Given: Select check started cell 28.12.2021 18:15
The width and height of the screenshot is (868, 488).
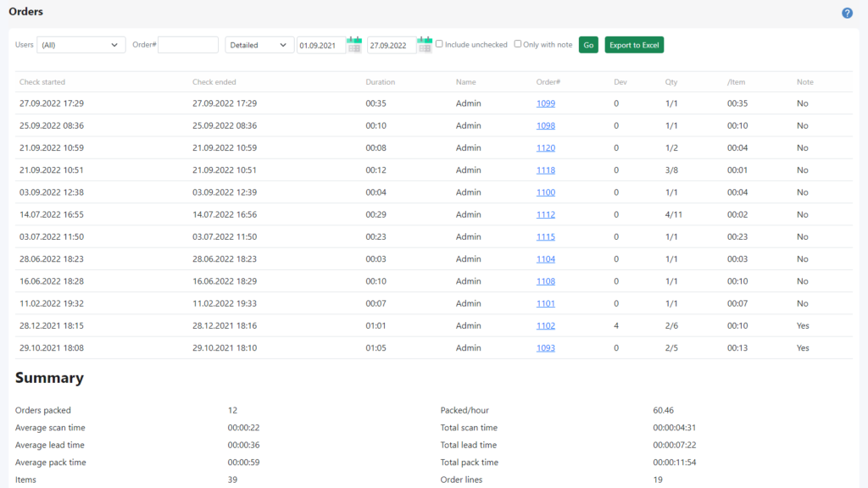Looking at the screenshot, I should [52, 325].
